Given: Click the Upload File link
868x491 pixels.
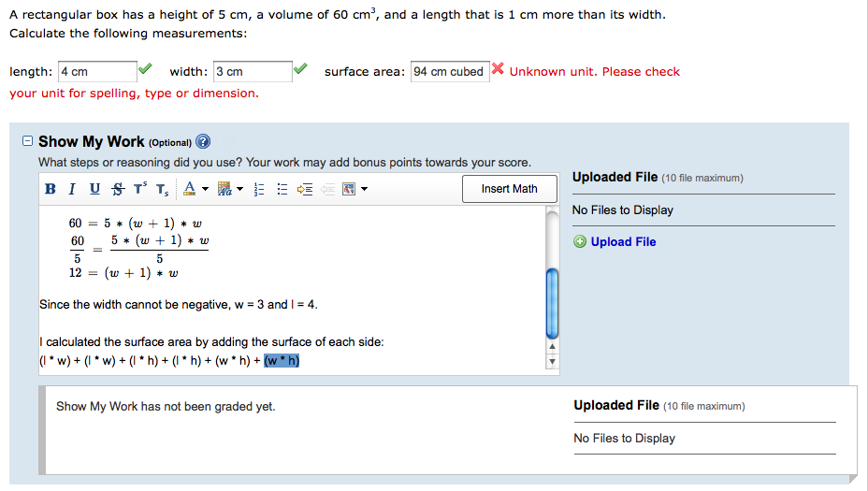Looking at the screenshot, I should point(623,241).
